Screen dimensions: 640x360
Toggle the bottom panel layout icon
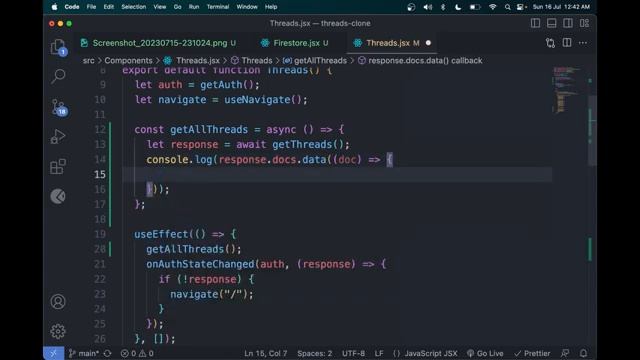[x=551, y=23]
